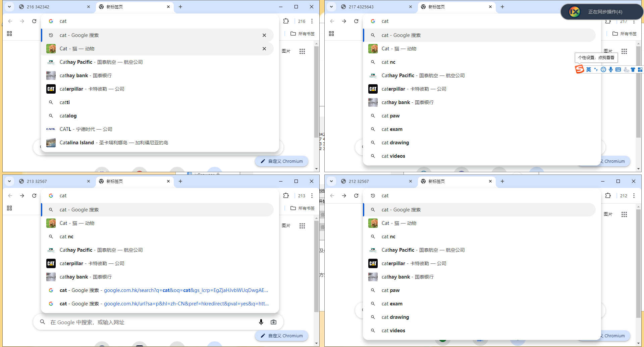
Task: Open three-dot menu in window 213
Action: pos(312,196)
